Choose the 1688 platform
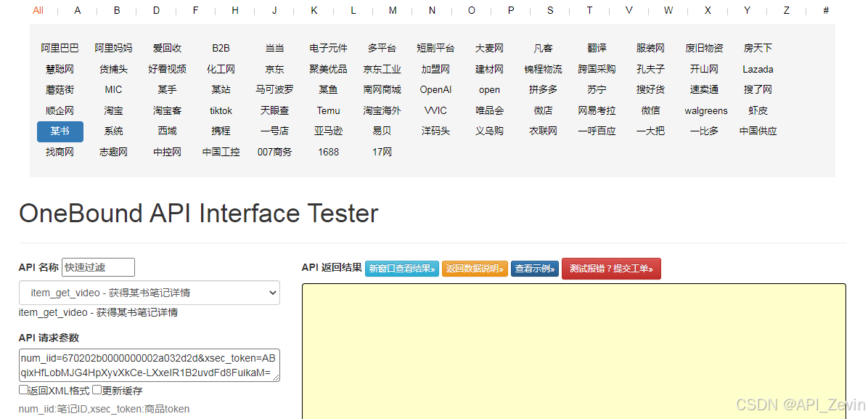 328,152
